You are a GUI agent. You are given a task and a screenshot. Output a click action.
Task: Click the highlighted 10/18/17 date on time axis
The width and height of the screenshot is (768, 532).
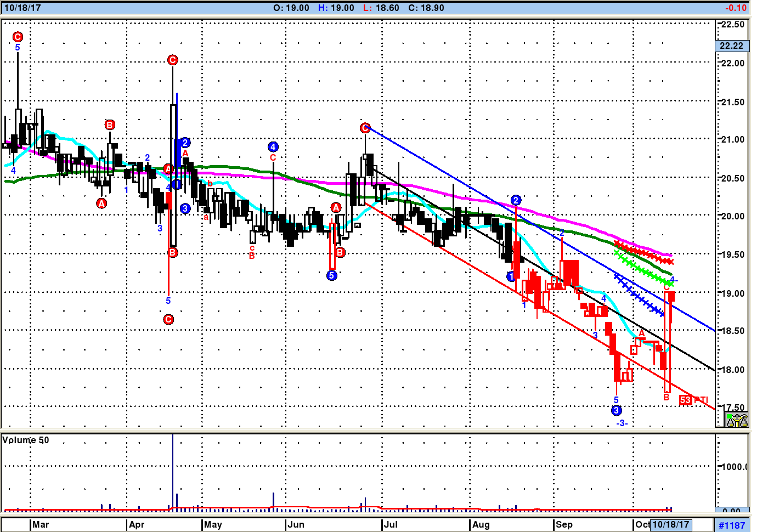tap(670, 524)
